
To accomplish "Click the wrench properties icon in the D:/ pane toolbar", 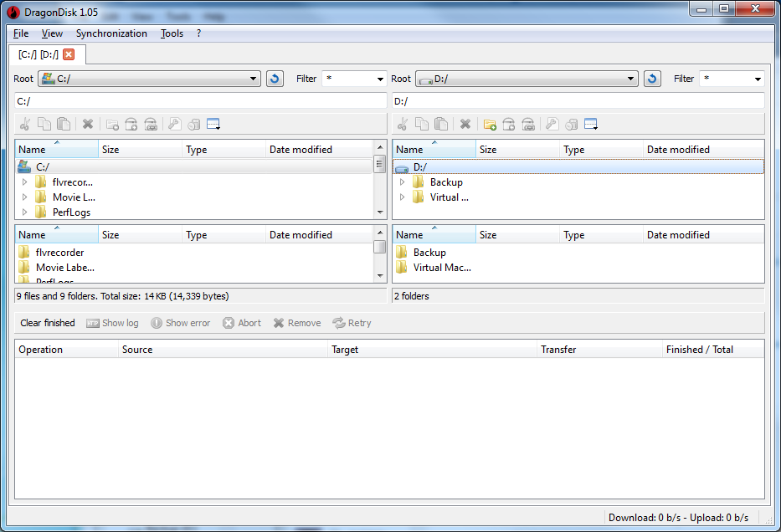I will point(552,124).
